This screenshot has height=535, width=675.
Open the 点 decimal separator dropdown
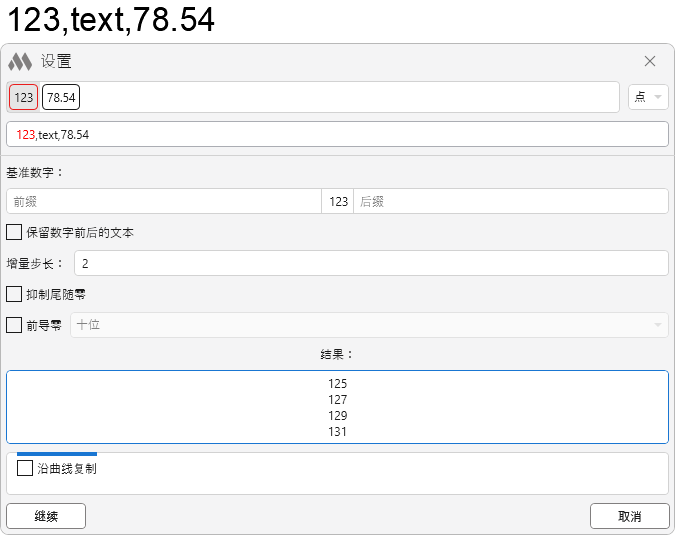(x=648, y=97)
